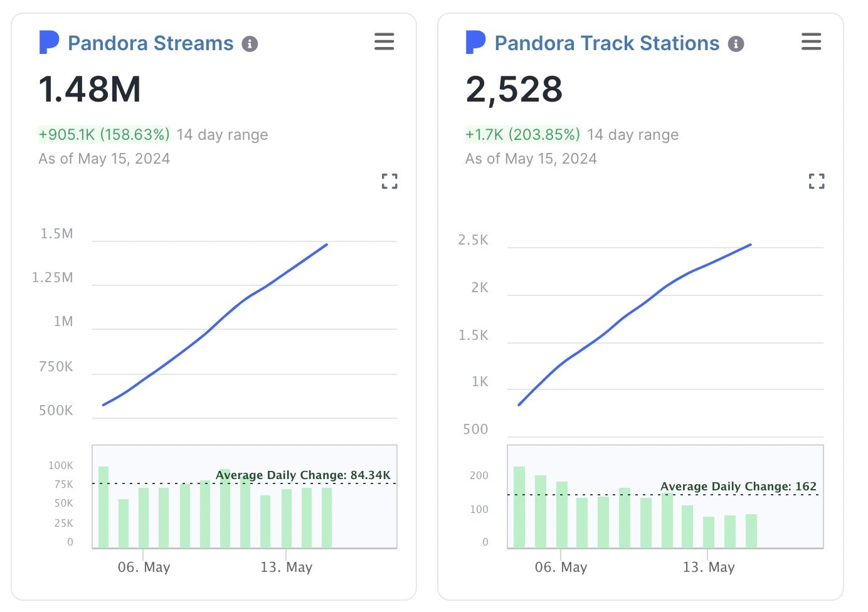Click the 14 day range label in the Streams card
Viewport: 868px width, 612px height.
tap(223, 135)
